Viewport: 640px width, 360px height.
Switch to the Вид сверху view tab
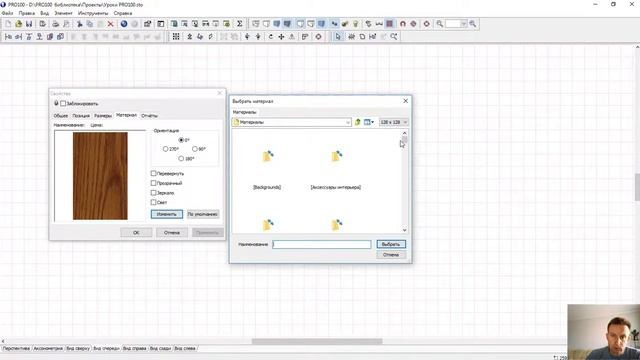pyautogui.click(x=78, y=349)
